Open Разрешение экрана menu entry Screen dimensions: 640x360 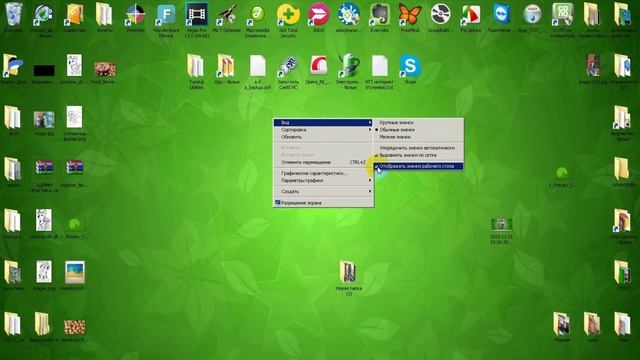tap(323, 203)
